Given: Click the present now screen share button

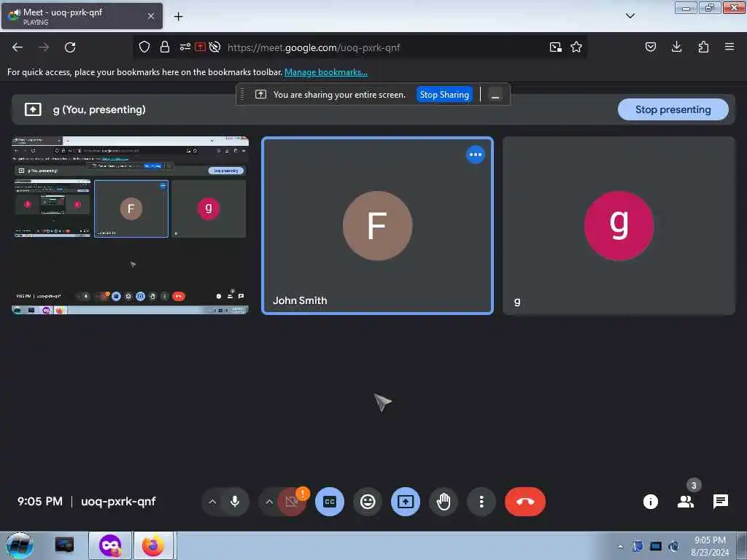Looking at the screenshot, I should coord(406,502).
